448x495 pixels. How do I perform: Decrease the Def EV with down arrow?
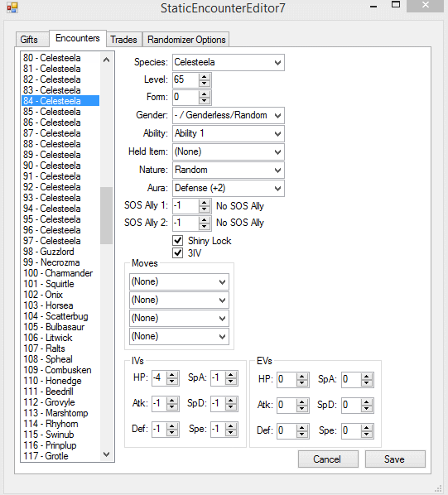click(x=302, y=435)
